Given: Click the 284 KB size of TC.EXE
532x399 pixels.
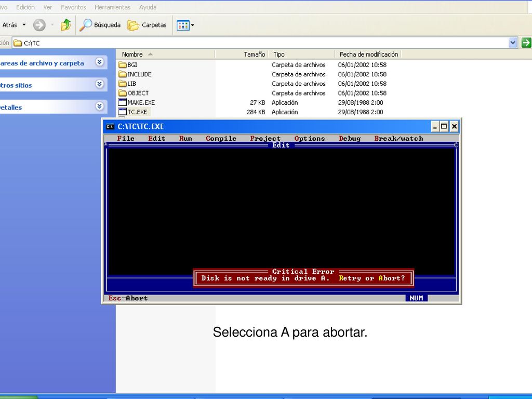Looking at the screenshot, I should tap(256, 112).
